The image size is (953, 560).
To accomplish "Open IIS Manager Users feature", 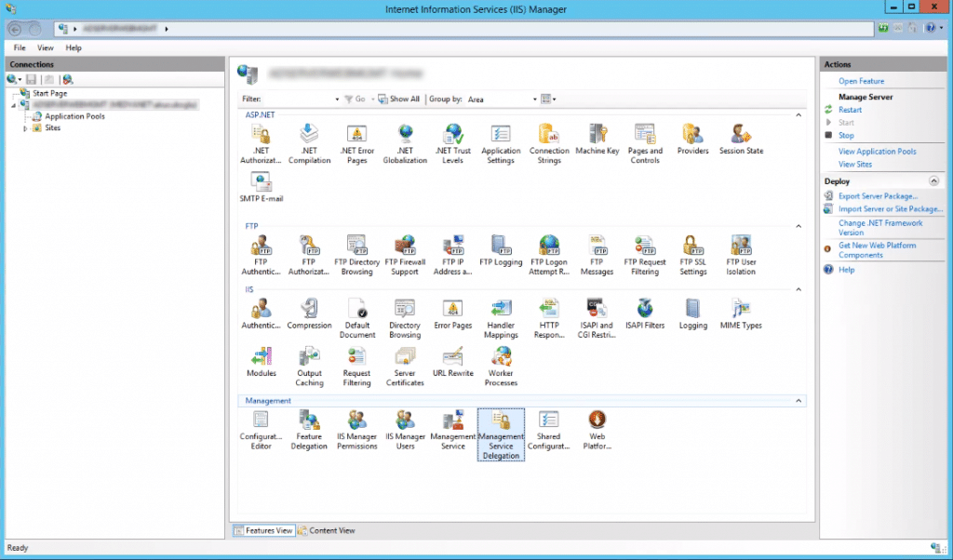I will coord(405,430).
